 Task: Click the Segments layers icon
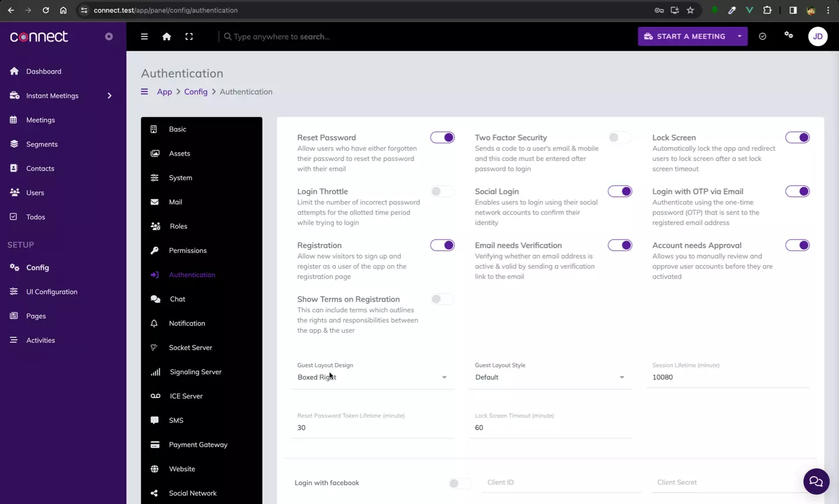15,144
